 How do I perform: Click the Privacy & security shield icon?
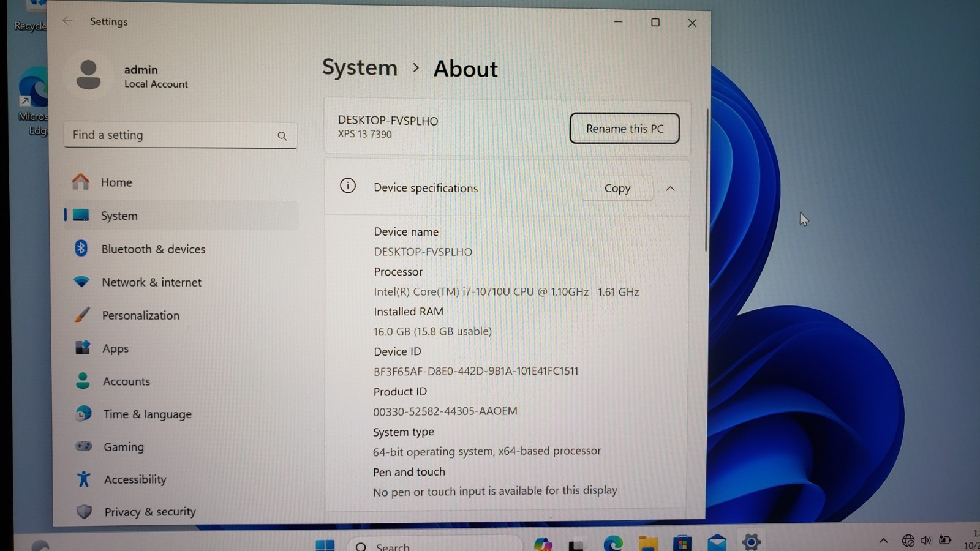[x=85, y=511]
